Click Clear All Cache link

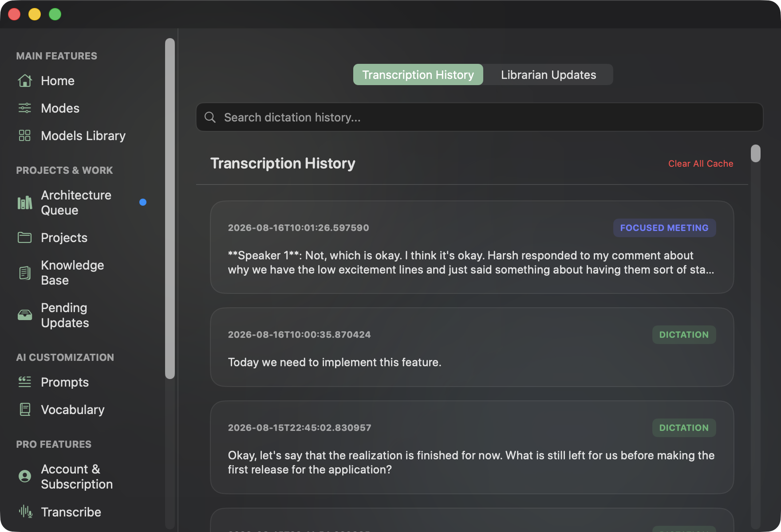pyautogui.click(x=701, y=164)
